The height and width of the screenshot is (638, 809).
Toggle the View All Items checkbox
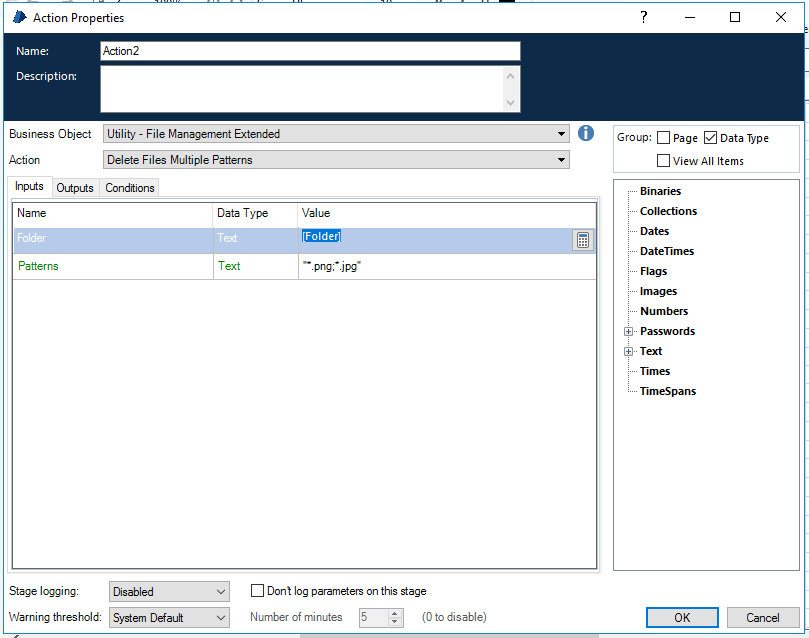[x=664, y=161]
